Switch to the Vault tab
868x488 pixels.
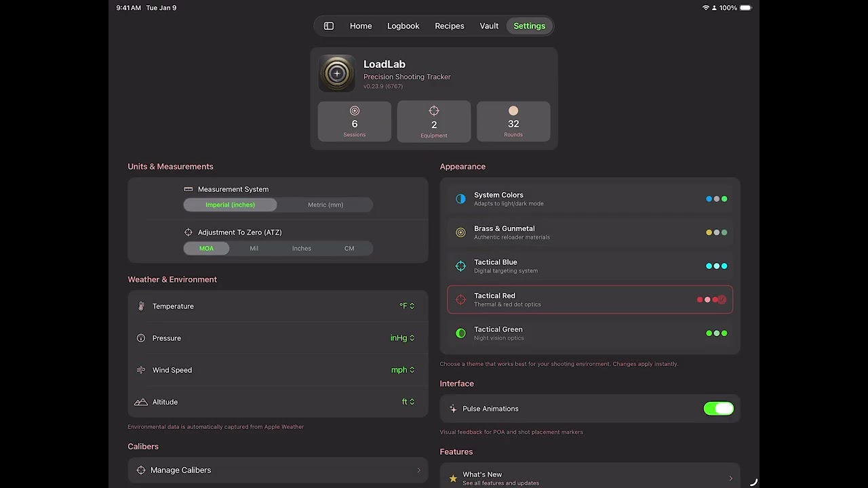click(x=489, y=26)
